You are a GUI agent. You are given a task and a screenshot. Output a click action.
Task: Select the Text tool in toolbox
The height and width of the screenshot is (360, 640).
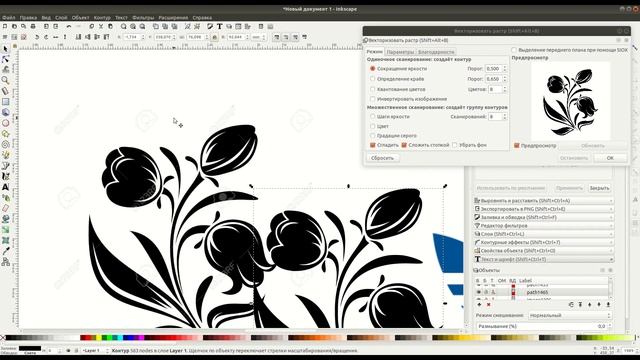(x=5, y=187)
